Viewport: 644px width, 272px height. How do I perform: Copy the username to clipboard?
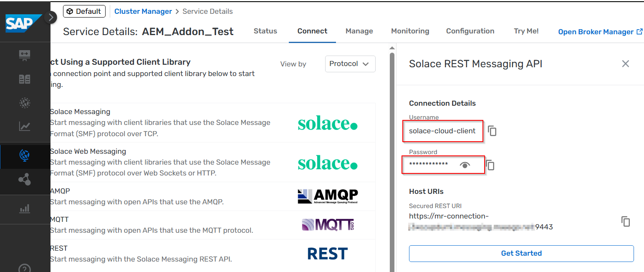point(492,131)
